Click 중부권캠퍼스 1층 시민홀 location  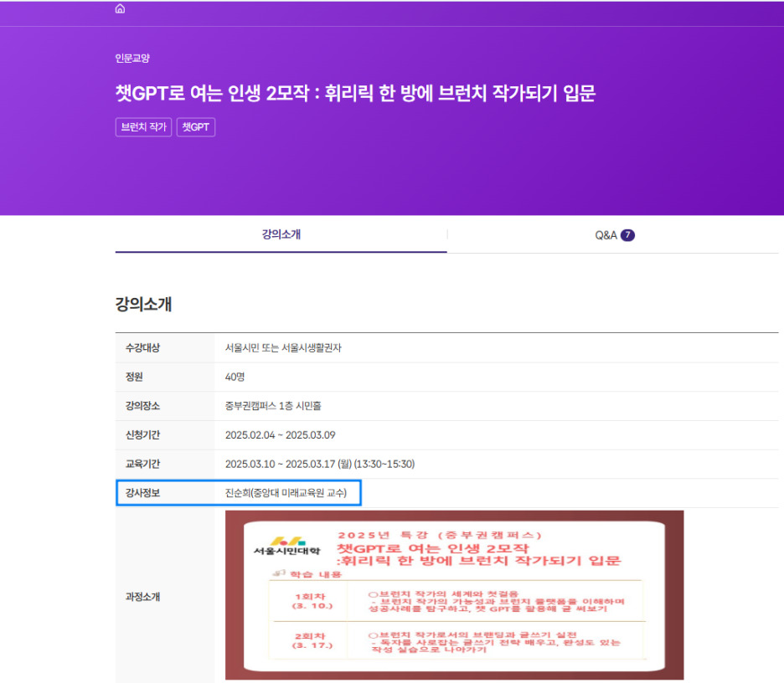[273, 406]
